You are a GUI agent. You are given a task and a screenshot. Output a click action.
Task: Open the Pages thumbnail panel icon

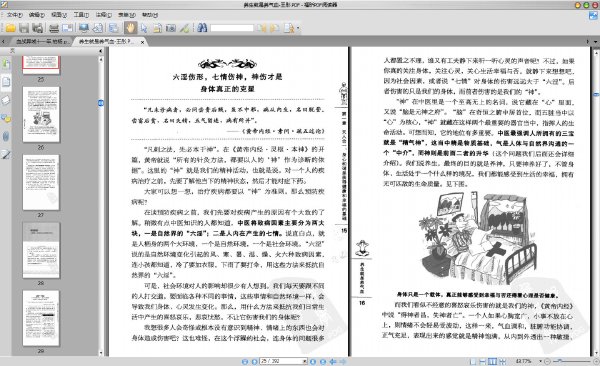[x=6, y=82]
